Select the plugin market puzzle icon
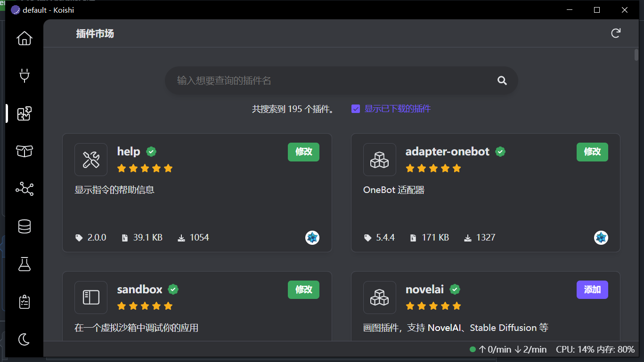 tap(24, 113)
